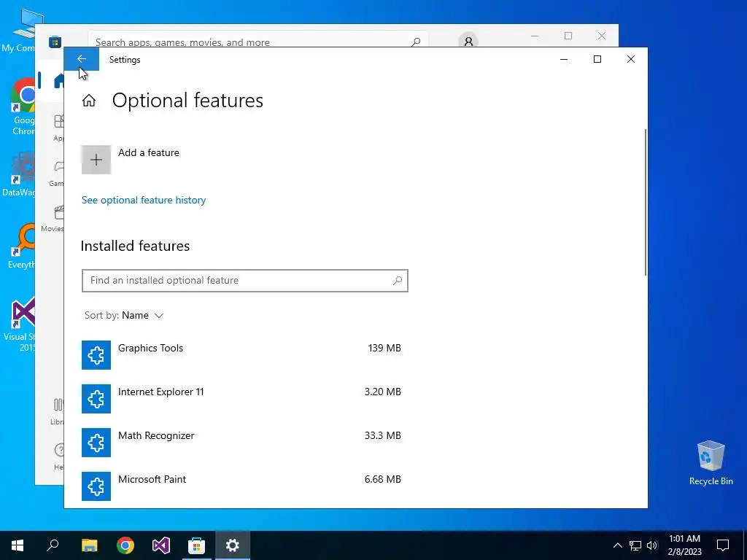Screen dimensions: 747x560
Task: Click the 3.20 MB size value
Action: [x=382, y=392]
